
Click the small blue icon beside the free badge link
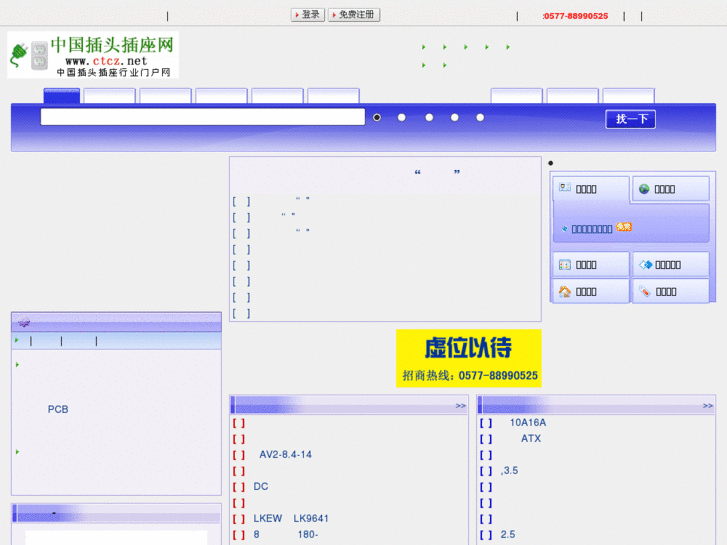point(565,229)
